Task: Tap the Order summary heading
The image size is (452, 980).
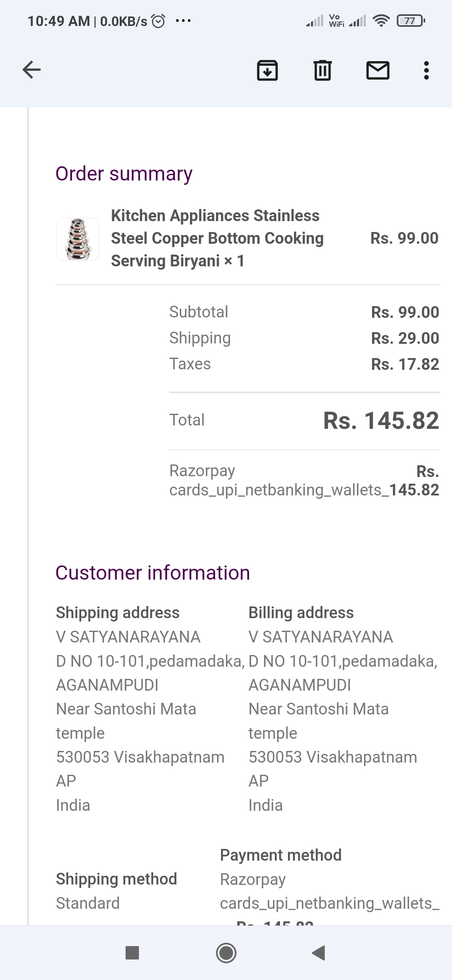Action: [x=124, y=173]
